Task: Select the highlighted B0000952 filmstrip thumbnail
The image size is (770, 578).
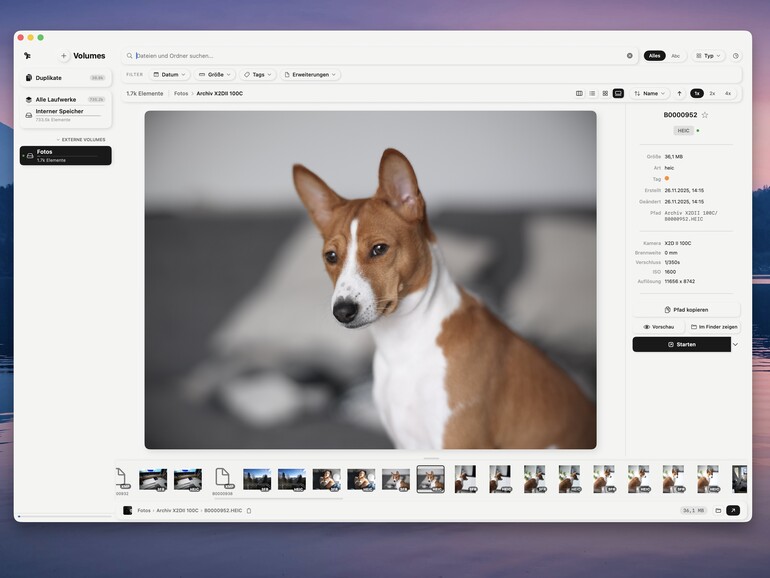Action: click(431, 479)
